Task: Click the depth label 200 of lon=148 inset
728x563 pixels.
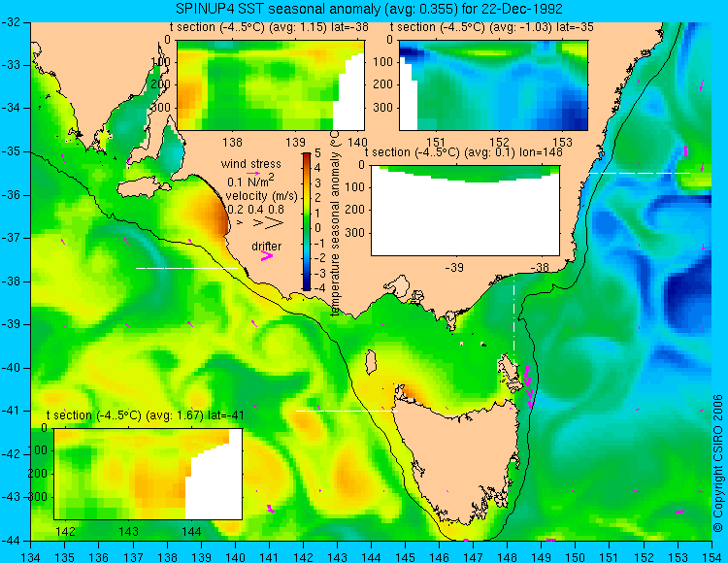Action: [354, 210]
